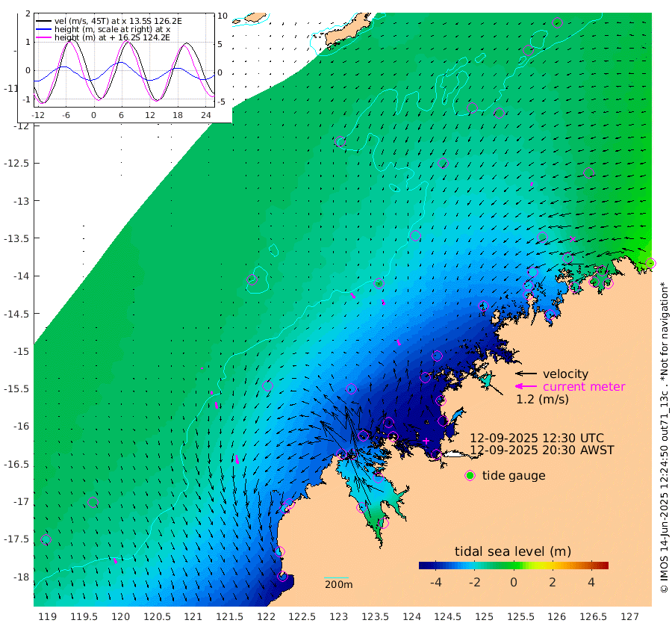Click the tide gauge circle near 126E at the top of the map
This screenshot has height=632, width=672.
(557, 22)
